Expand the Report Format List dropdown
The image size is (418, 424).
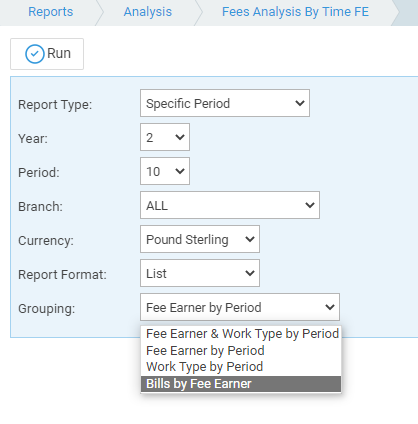click(200, 273)
